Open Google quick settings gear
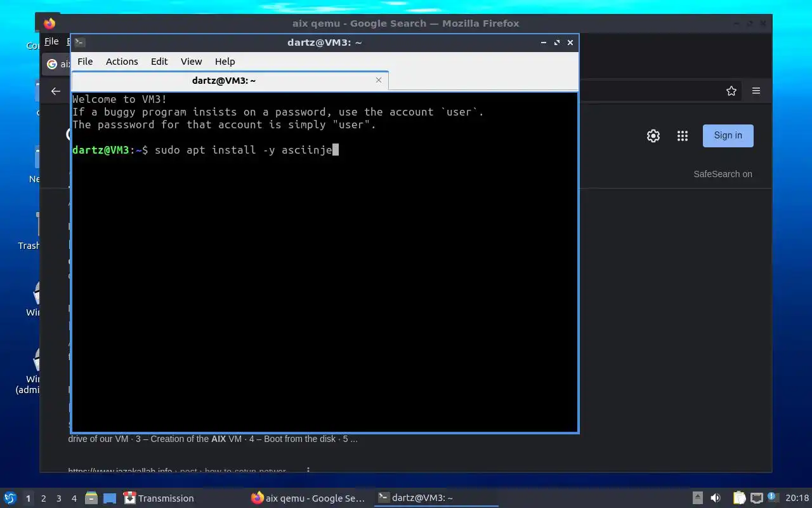The width and height of the screenshot is (812, 508). (653, 136)
